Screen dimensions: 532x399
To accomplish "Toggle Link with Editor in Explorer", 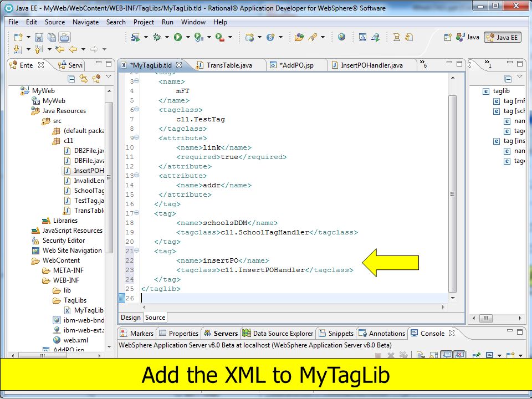I will 84,79.
